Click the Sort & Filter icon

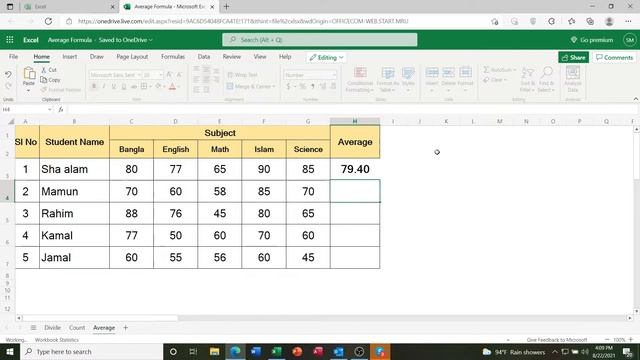click(527, 73)
